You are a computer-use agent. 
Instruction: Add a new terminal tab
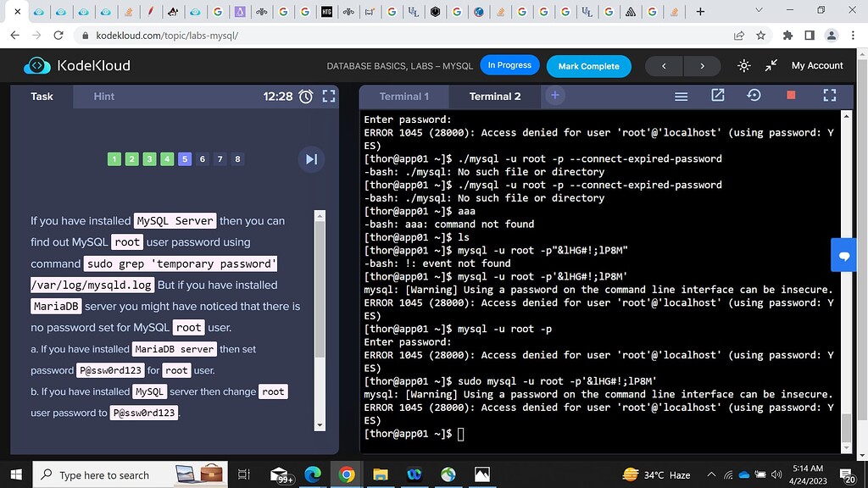554,96
